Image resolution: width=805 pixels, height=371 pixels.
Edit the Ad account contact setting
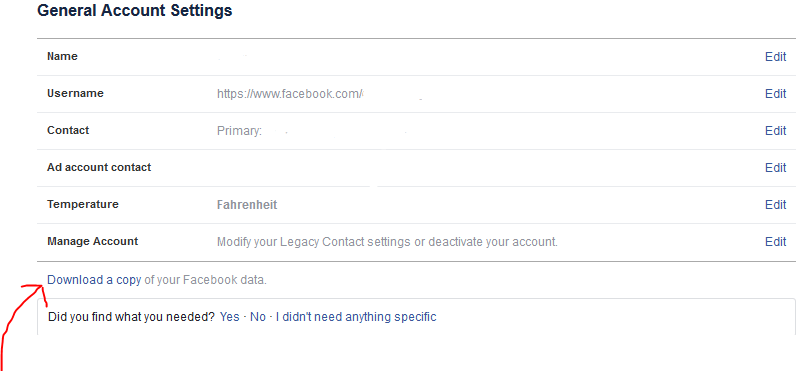tap(775, 168)
